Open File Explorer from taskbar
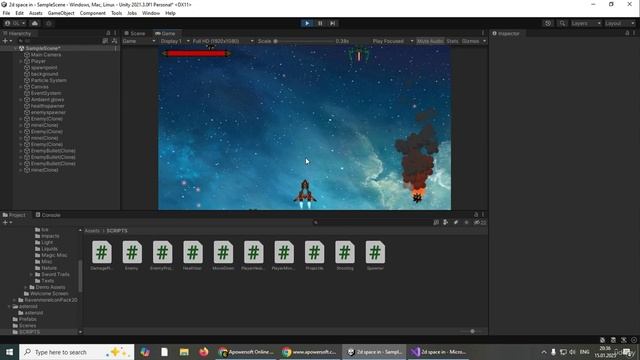 pos(184,352)
